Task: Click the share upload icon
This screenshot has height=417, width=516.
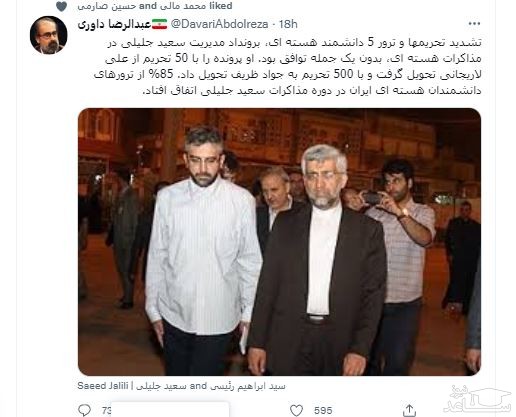Action: pyautogui.click(x=410, y=410)
